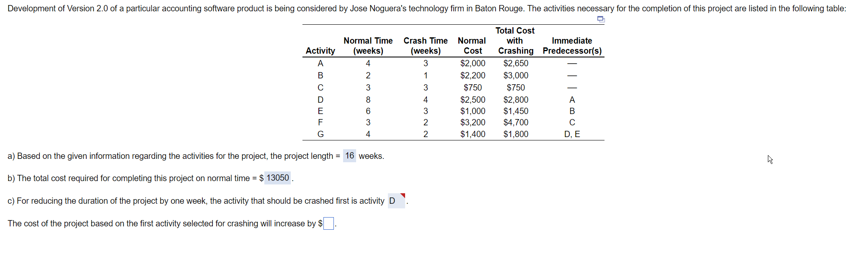Select the crash time value 1 for activity B
The image size is (868, 275).
point(426,75)
